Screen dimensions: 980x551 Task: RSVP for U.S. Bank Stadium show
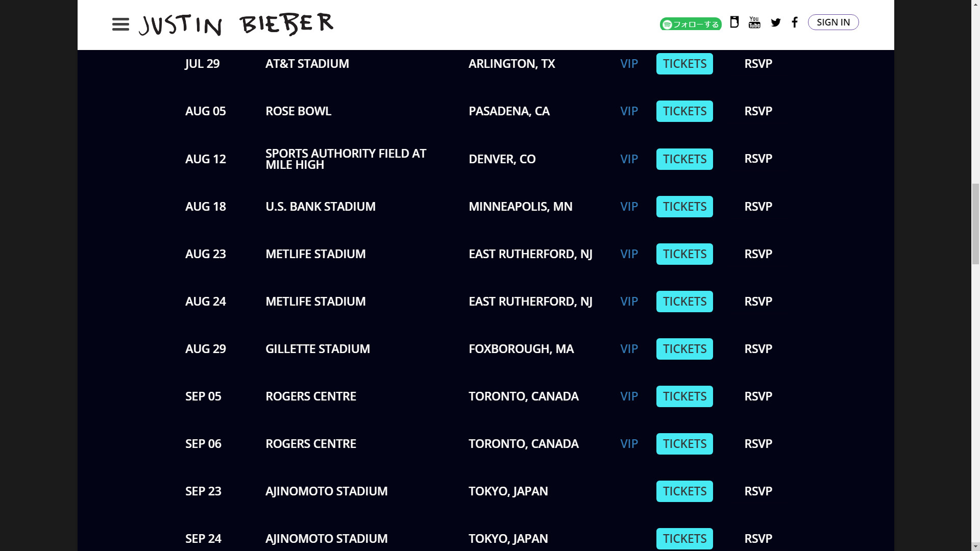click(x=758, y=207)
